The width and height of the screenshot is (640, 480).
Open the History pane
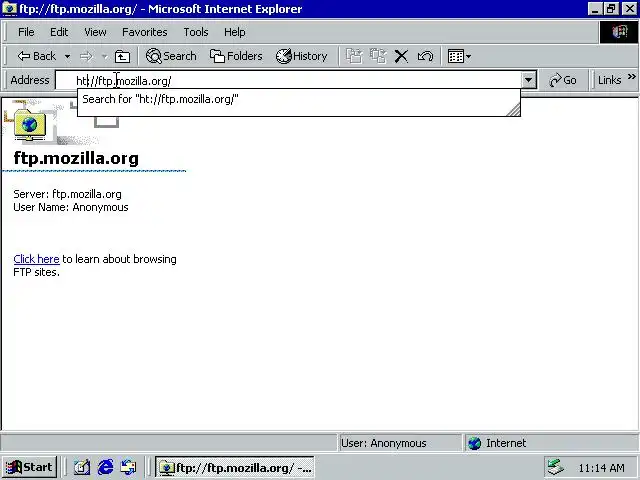[302, 56]
